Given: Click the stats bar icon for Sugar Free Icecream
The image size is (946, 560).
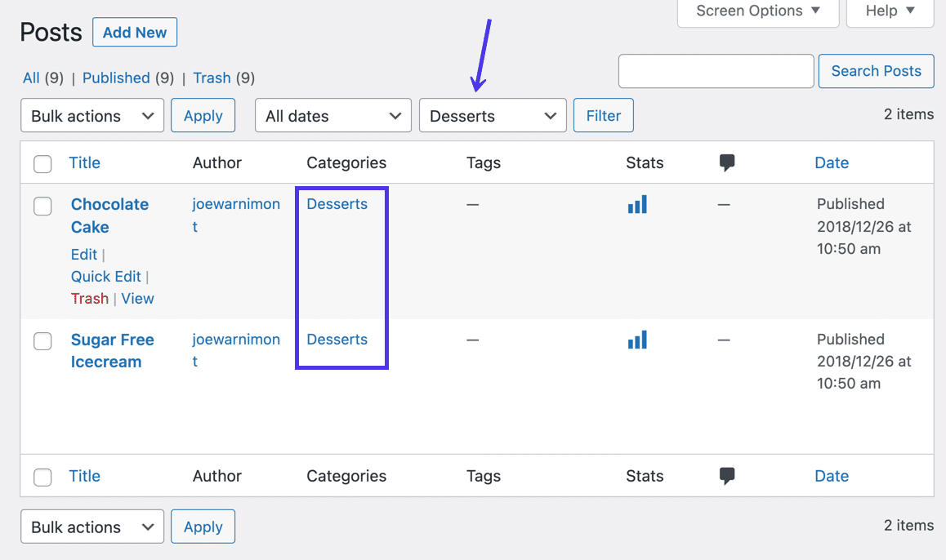Looking at the screenshot, I should point(637,340).
